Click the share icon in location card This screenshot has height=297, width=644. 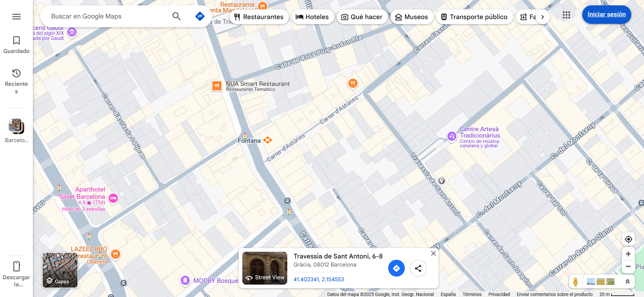point(418,269)
